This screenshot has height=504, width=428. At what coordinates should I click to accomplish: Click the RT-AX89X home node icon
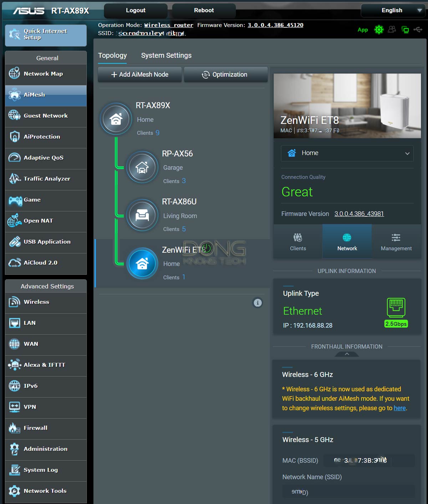(116, 119)
